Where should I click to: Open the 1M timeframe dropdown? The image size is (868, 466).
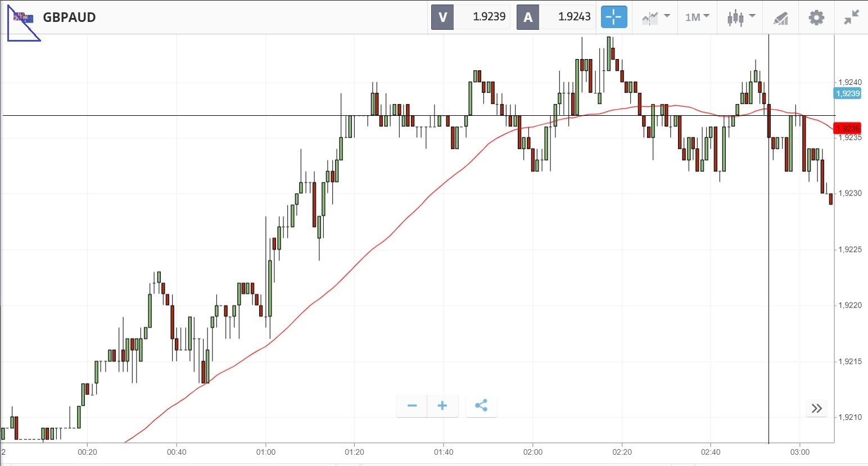(x=697, y=17)
